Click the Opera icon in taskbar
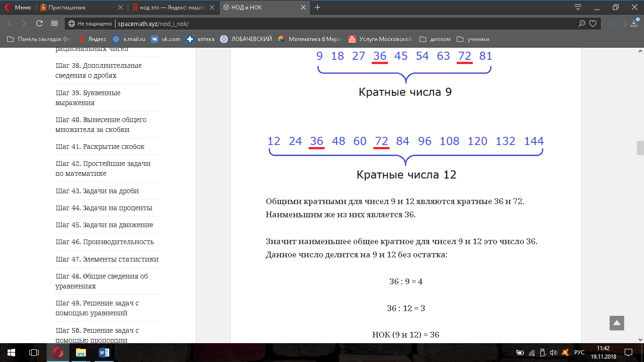The image size is (644, 362). tap(58, 352)
